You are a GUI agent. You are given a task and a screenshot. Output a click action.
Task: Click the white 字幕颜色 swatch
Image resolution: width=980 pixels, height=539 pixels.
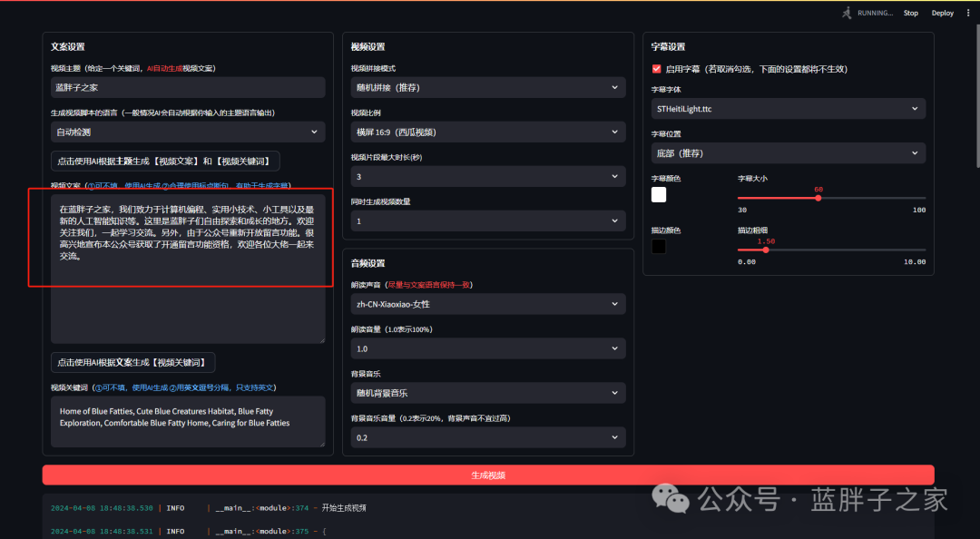pos(659,194)
